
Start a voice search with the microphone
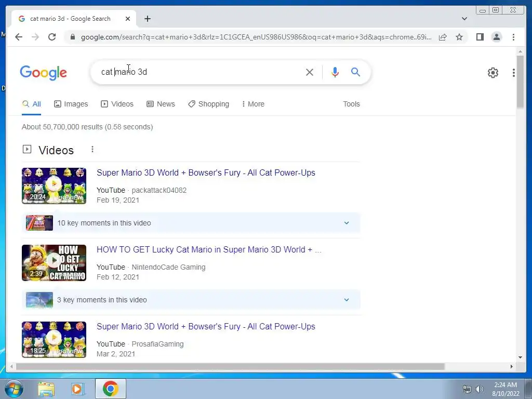(335, 72)
